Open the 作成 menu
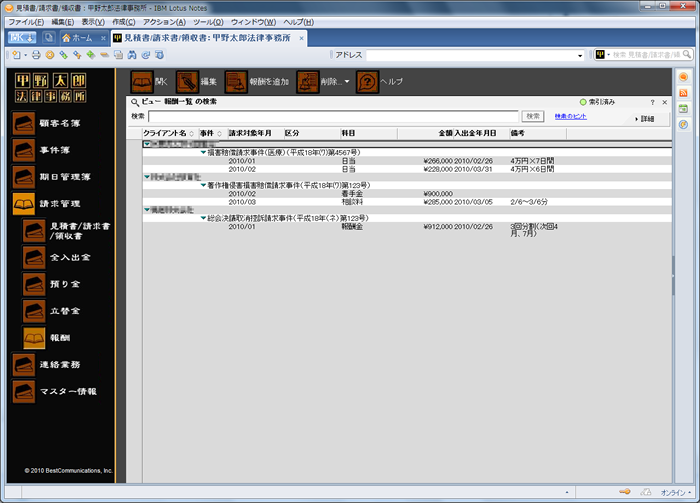700x503 pixels. coord(124,22)
